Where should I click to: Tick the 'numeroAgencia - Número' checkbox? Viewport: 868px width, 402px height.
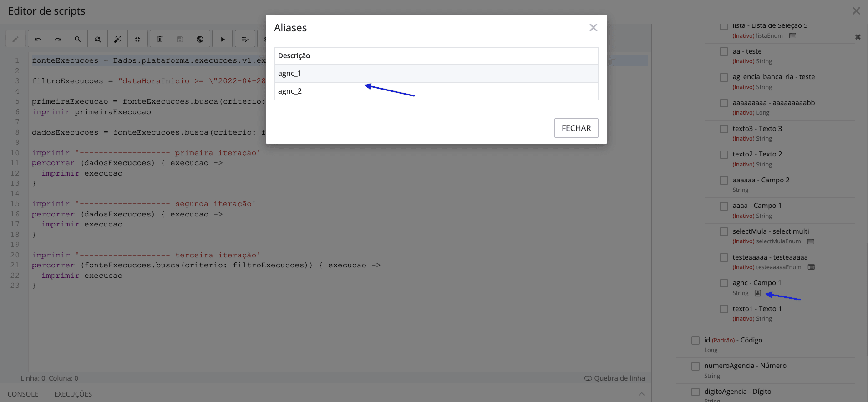(x=695, y=366)
